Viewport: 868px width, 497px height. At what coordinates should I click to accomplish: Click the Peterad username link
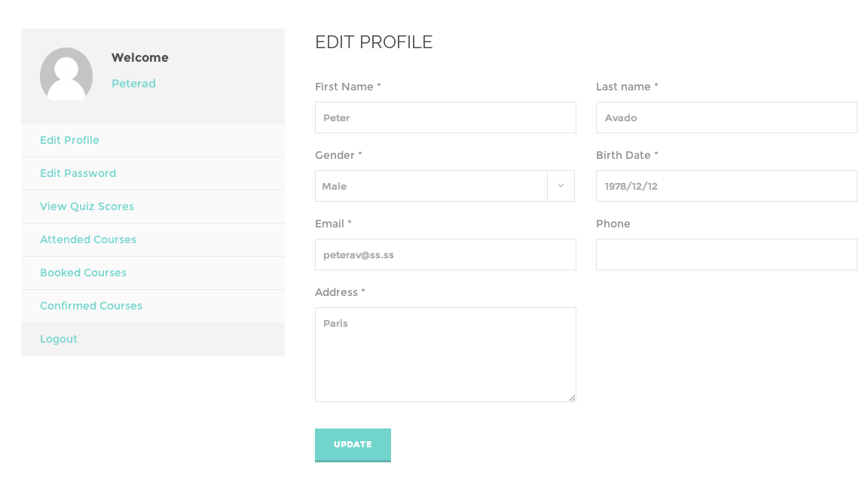point(133,84)
